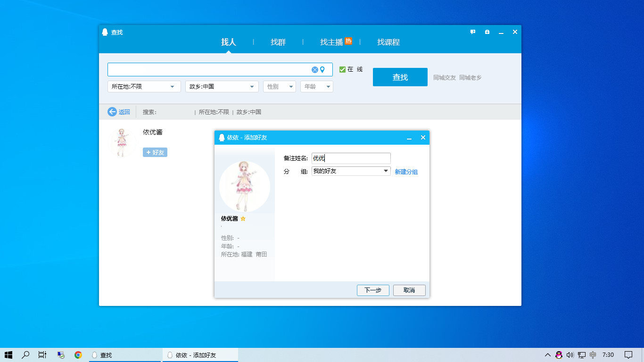The height and width of the screenshot is (362, 644).
Task: Open the 性别 dropdown
Action: pos(280,87)
